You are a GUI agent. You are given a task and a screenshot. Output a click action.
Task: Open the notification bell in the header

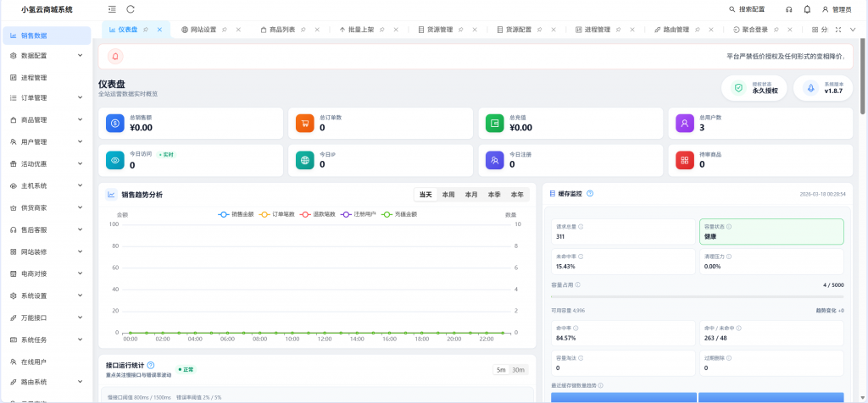point(807,9)
